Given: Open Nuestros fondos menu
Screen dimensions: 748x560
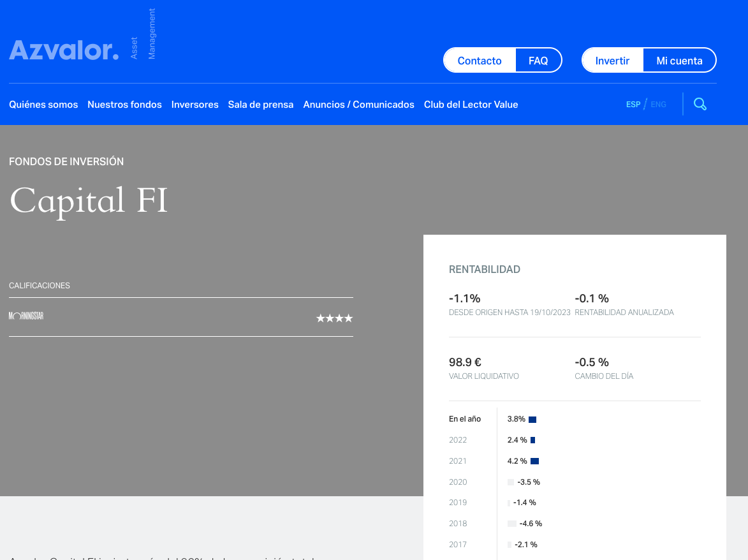Looking at the screenshot, I should click(124, 105).
